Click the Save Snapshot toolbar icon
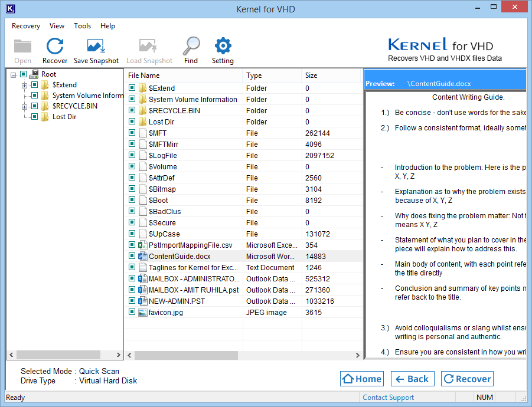This screenshot has height=407, width=532. pos(96,46)
